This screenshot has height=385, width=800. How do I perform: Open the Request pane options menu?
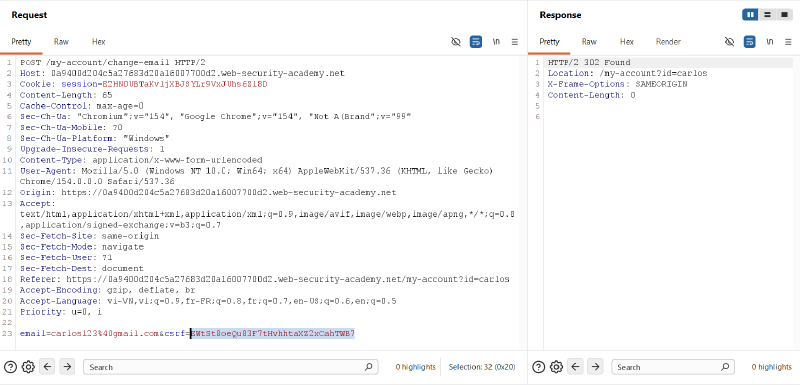click(x=515, y=42)
